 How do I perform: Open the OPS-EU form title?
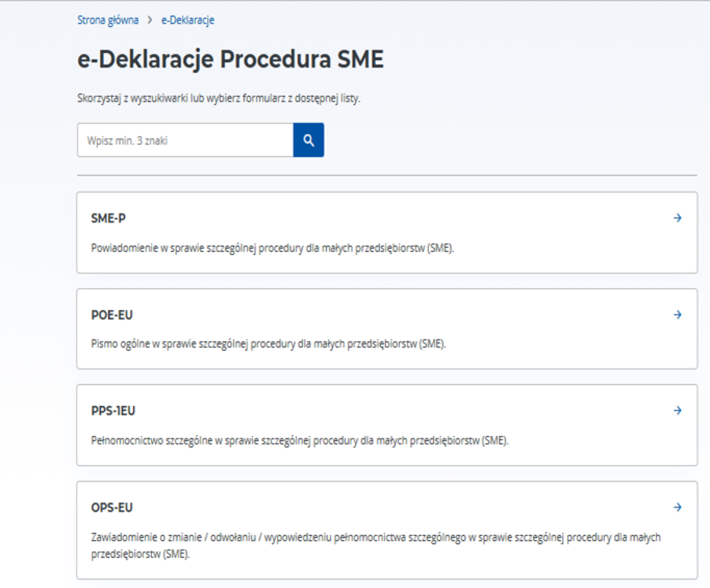112,508
